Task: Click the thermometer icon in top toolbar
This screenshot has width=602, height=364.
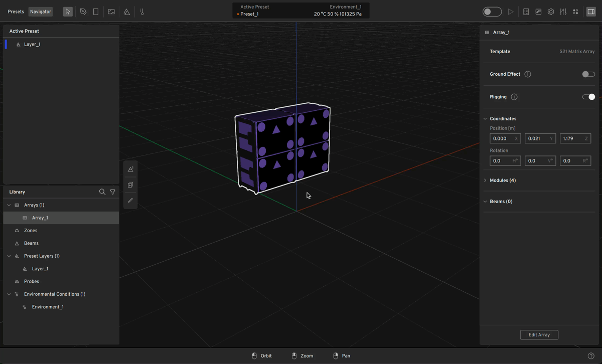Action: [142, 12]
